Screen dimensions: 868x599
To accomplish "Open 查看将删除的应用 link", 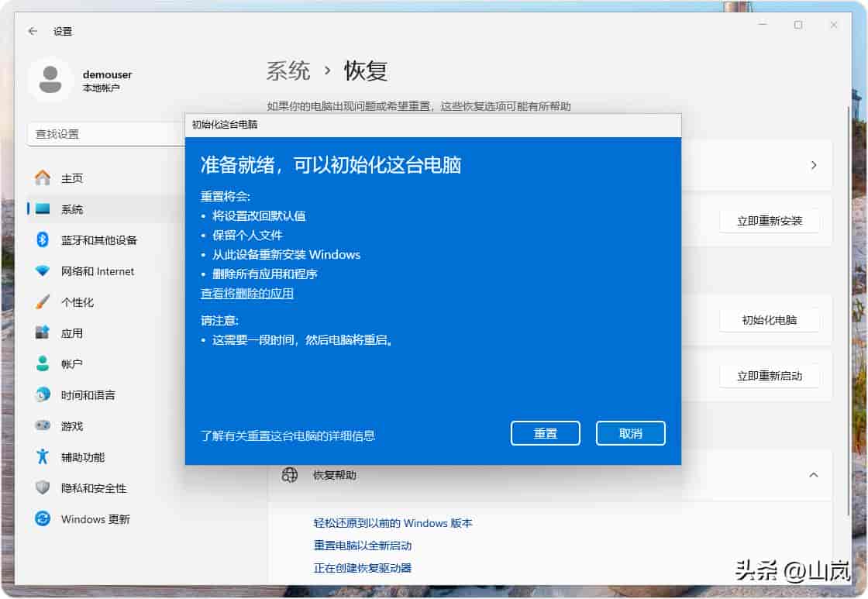I will click(247, 294).
